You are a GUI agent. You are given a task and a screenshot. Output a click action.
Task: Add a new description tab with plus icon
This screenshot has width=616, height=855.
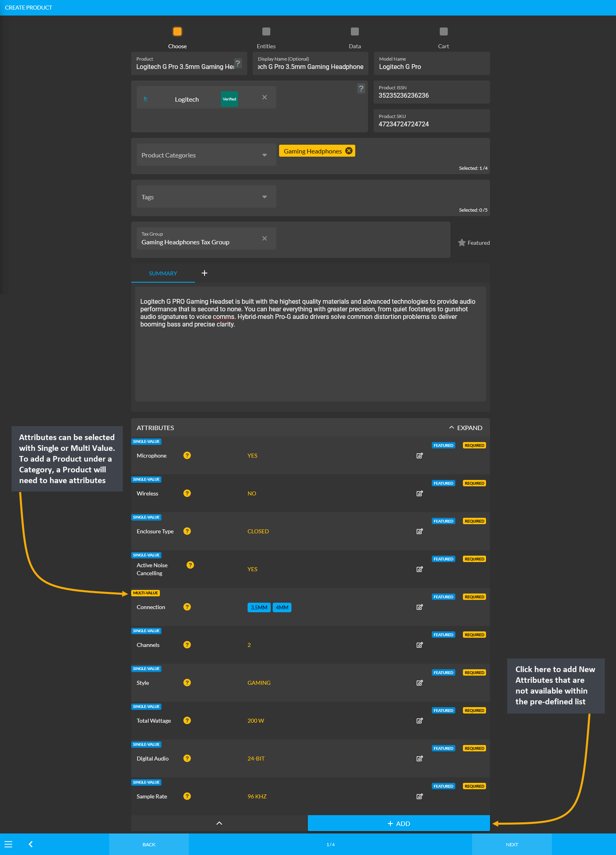205,273
